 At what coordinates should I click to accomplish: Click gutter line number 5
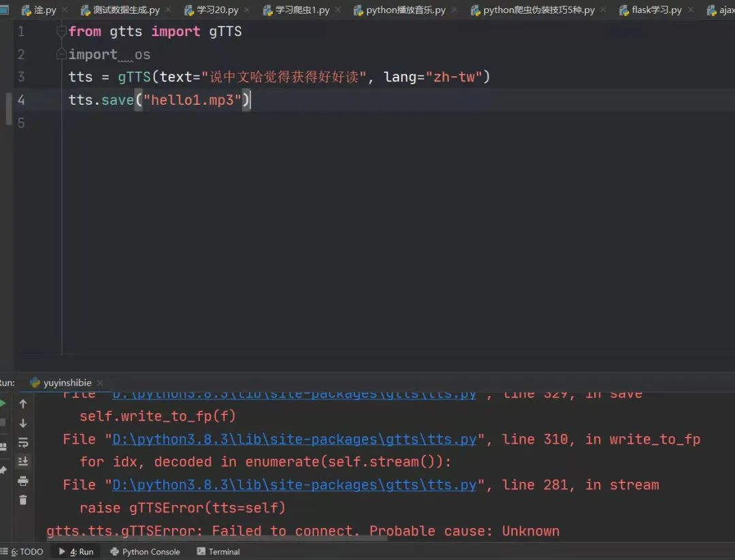21,122
